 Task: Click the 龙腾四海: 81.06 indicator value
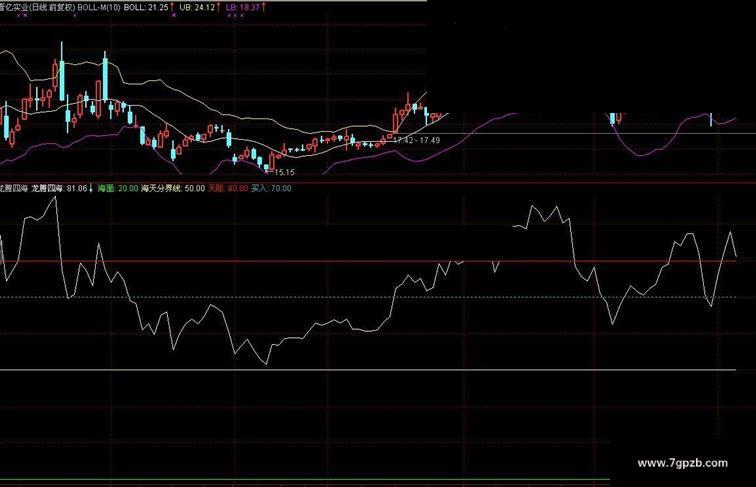tap(59, 188)
